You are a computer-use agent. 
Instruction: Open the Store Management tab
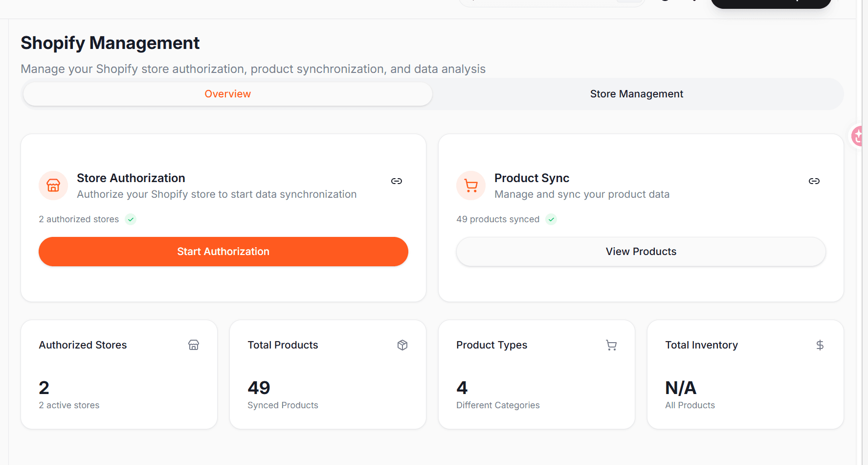(637, 94)
